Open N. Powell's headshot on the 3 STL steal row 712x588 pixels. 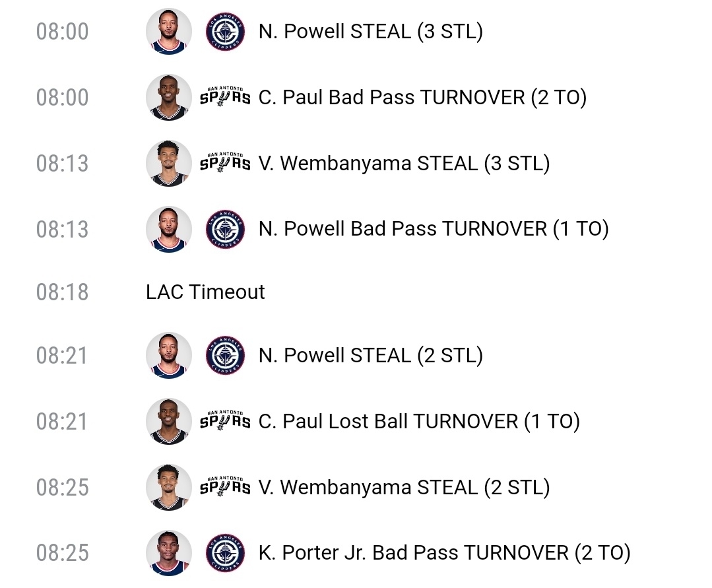(169, 32)
